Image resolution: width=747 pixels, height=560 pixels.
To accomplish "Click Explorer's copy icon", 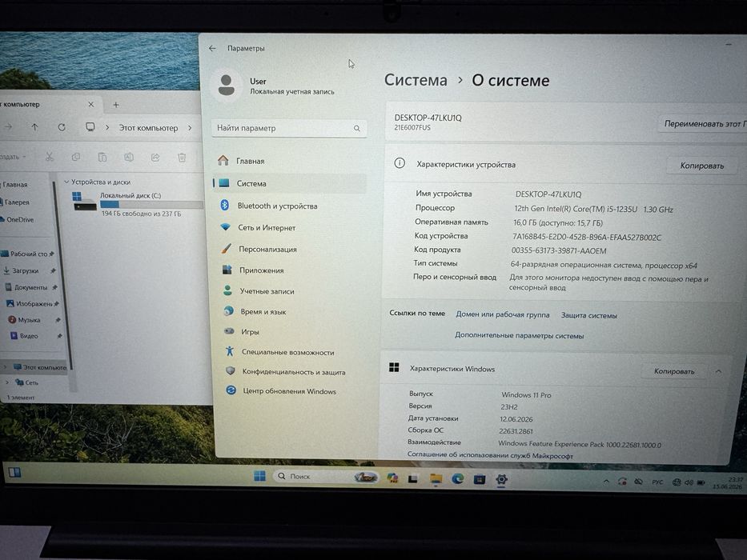I will tap(76, 157).
